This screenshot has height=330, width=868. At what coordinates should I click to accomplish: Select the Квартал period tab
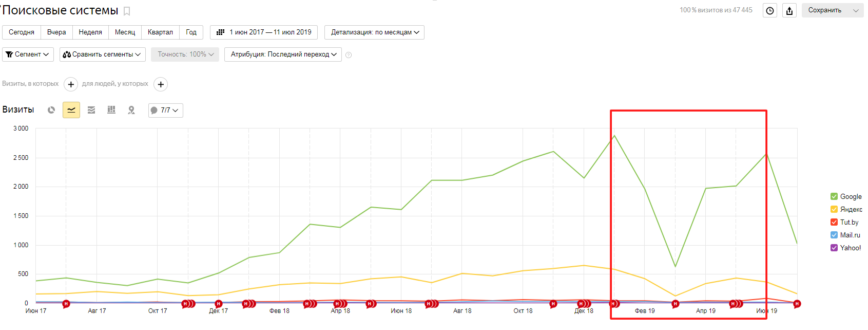coord(160,32)
